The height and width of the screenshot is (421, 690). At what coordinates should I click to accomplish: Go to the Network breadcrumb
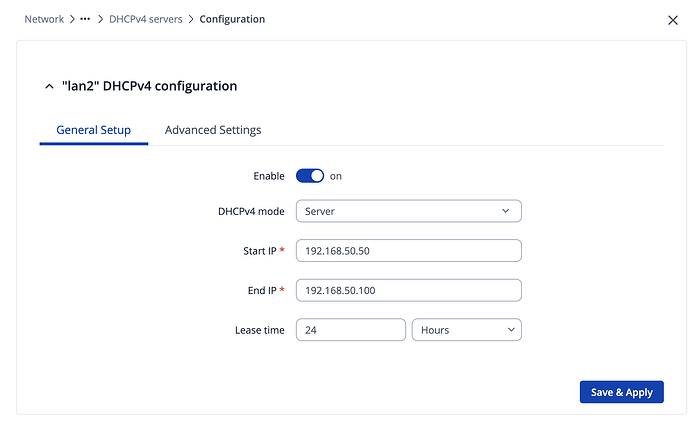tap(44, 19)
